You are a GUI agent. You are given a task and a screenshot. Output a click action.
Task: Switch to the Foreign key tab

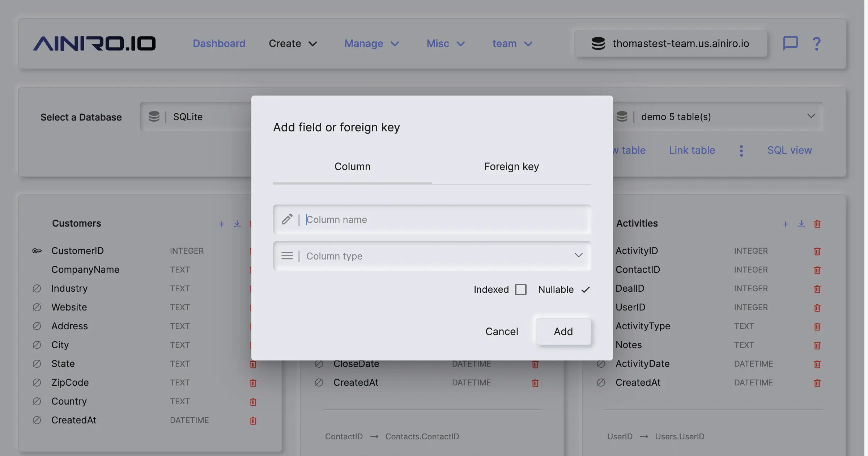pyautogui.click(x=511, y=166)
